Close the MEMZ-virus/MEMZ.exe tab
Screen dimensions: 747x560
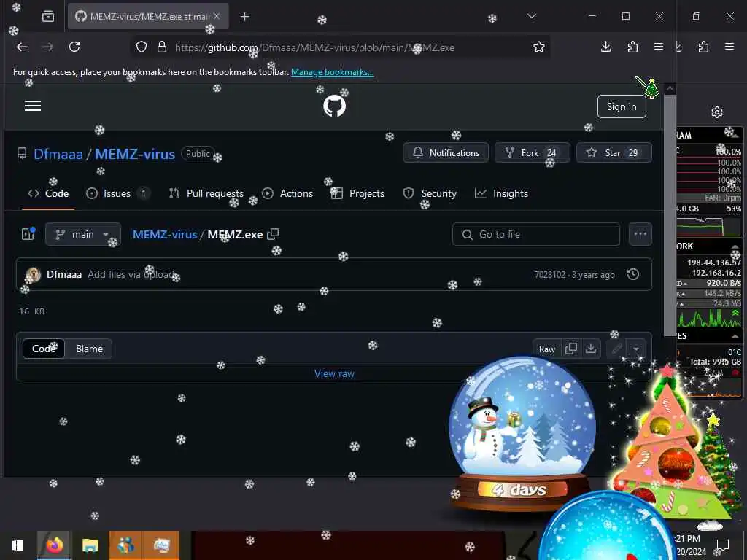[x=217, y=16]
